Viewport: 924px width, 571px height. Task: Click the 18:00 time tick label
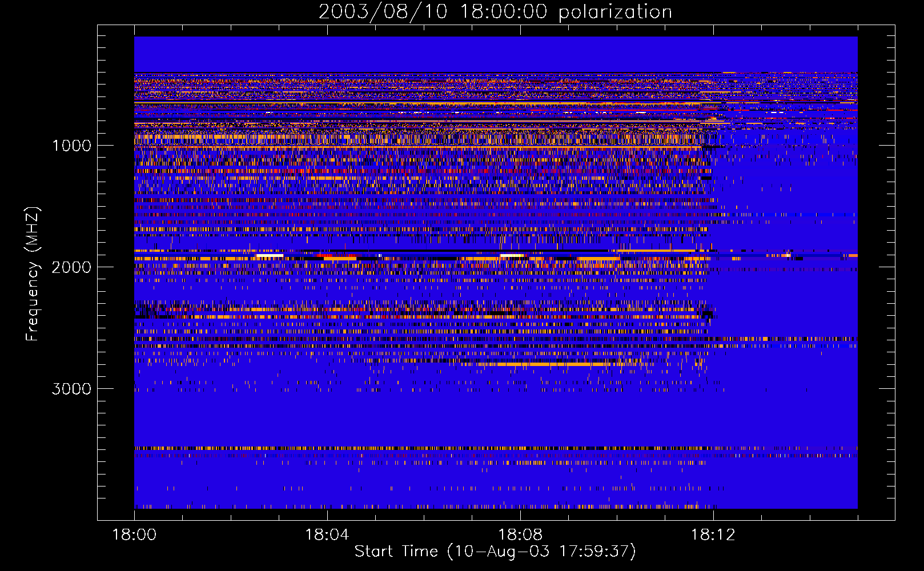(x=134, y=535)
